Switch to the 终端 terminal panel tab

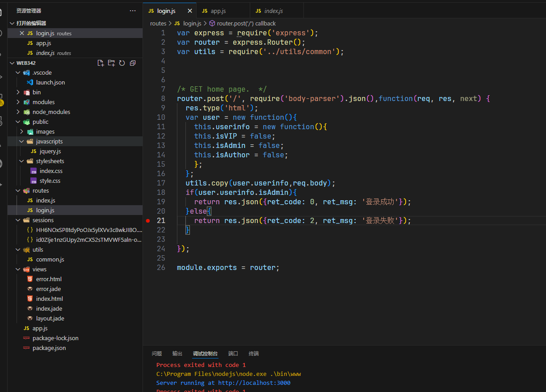pos(254,354)
